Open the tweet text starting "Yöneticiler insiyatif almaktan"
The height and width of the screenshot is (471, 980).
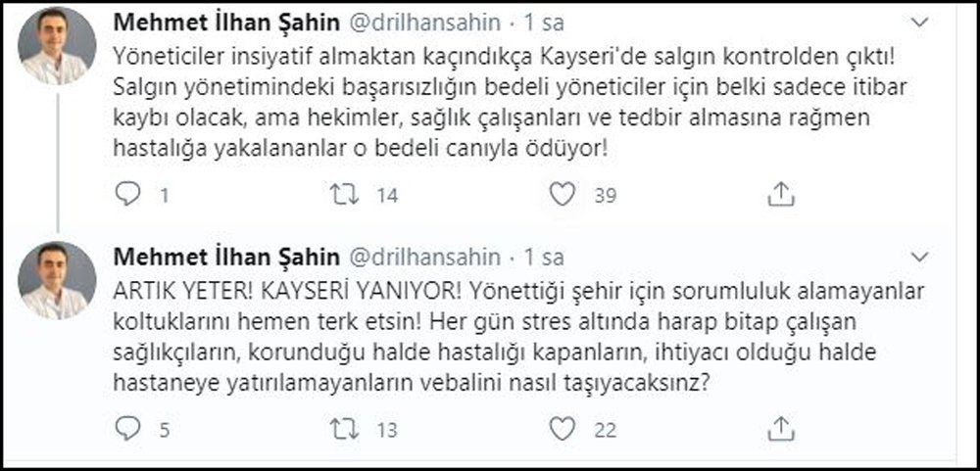tap(490, 102)
